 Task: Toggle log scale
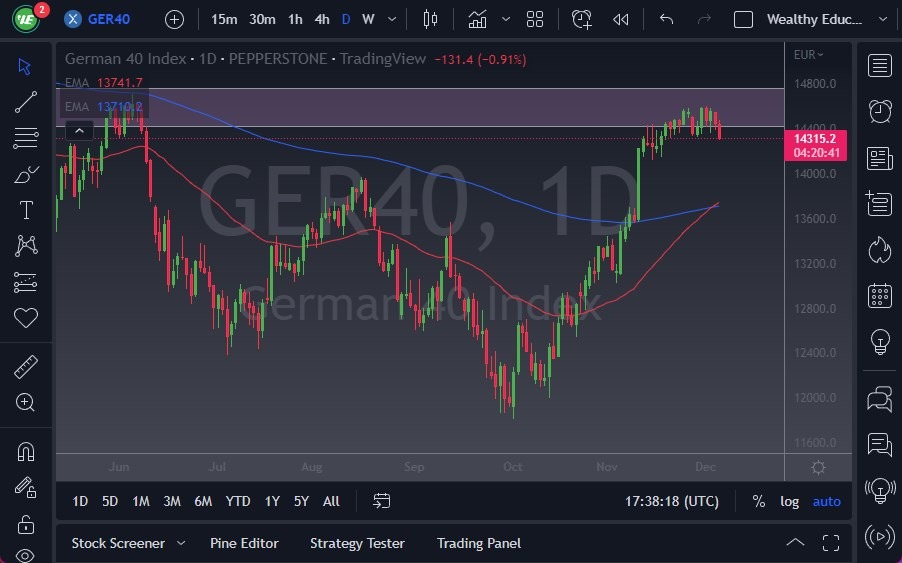[x=789, y=501]
